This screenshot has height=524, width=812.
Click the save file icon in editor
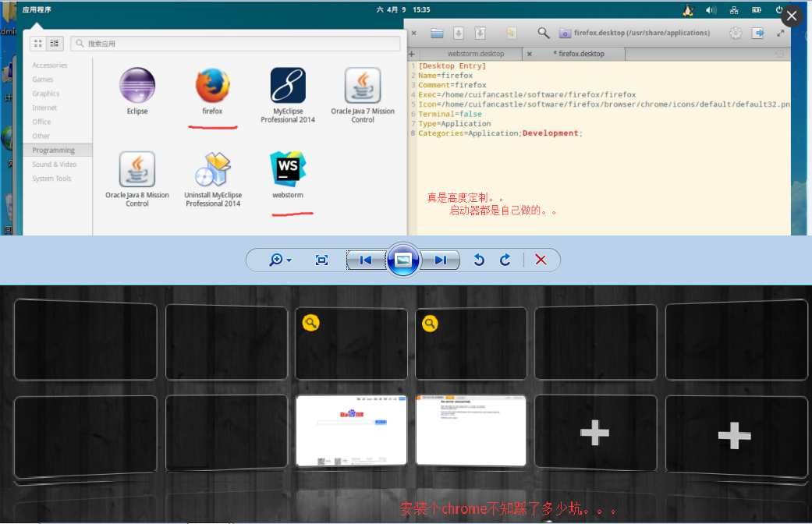(459, 33)
